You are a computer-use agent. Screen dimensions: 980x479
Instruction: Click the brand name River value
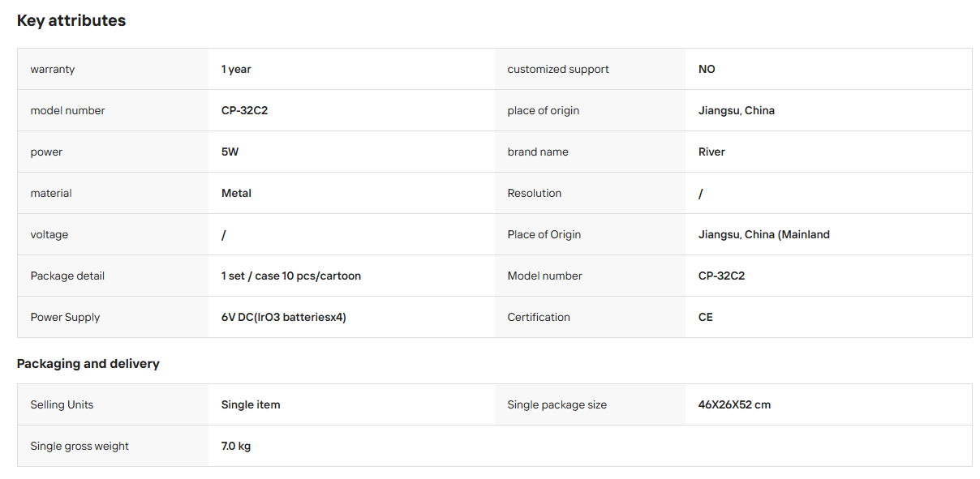(x=711, y=152)
